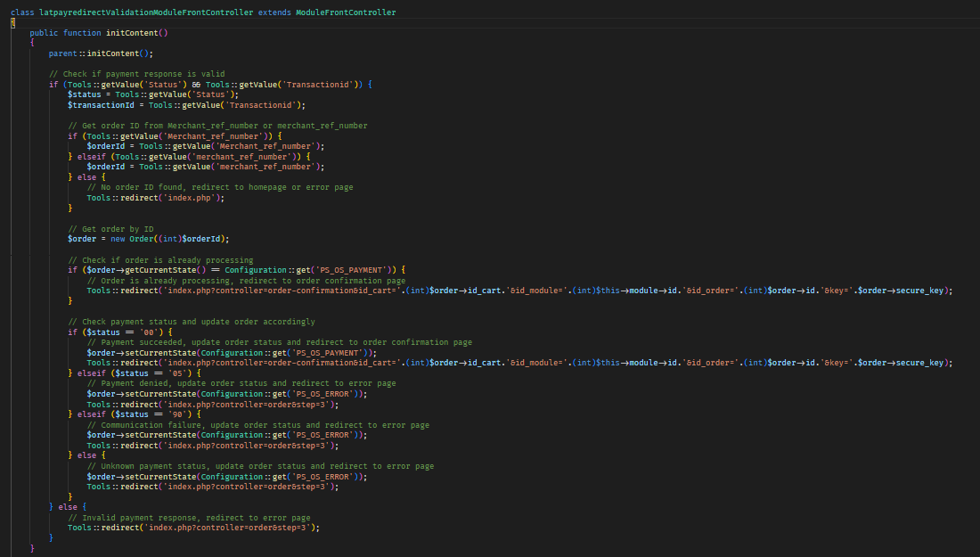Click the class name latpayredirectValidationModuleFrontController
The width and height of the screenshot is (980, 557).
tap(146, 12)
